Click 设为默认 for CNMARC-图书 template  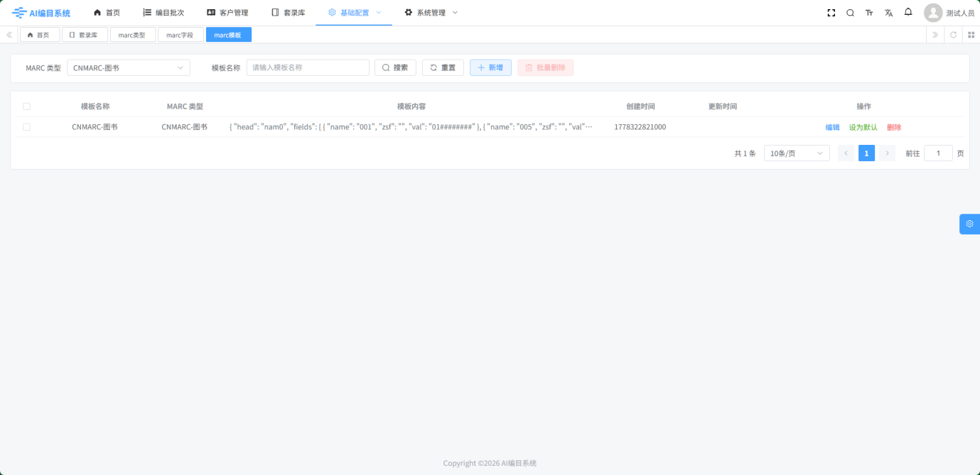click(863, 127)
